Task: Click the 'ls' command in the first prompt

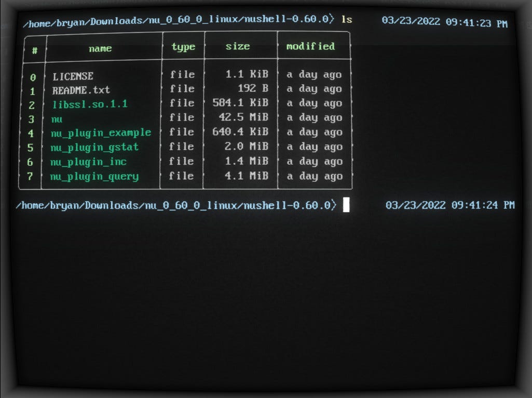Action: point(346,19)
